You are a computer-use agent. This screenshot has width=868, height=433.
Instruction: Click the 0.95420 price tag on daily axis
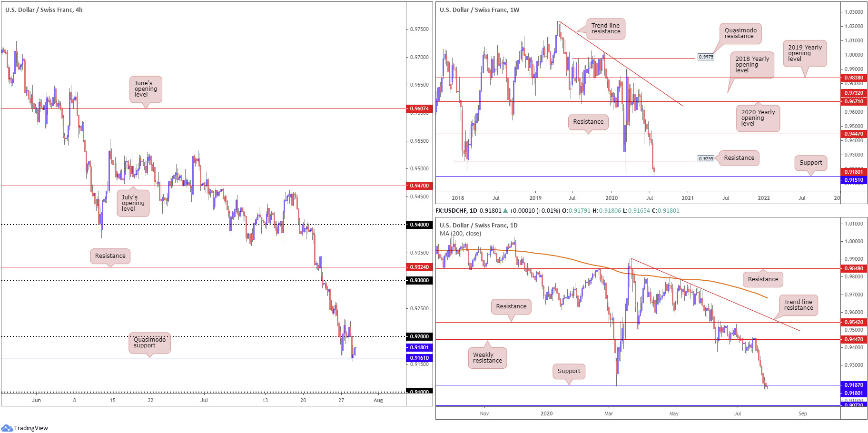tap(854, 322)
